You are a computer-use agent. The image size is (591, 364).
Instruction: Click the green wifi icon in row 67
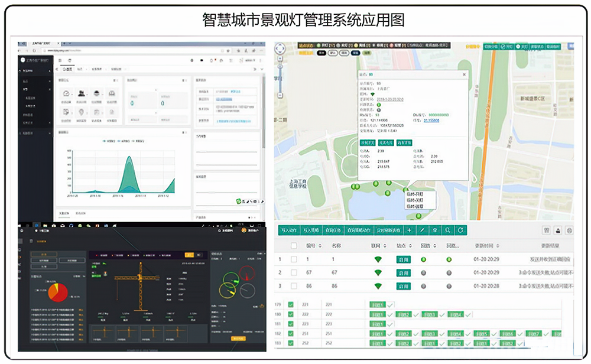click(378, 273)
